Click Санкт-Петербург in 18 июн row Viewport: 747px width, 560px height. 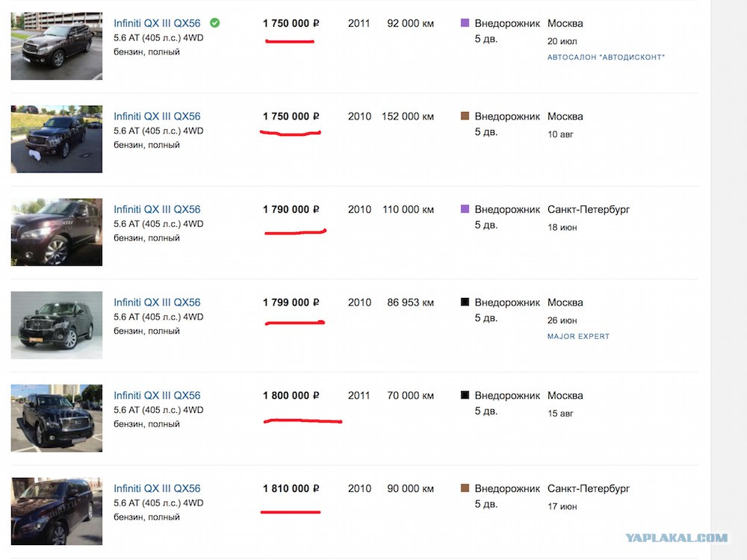click(x=589, y=210)
